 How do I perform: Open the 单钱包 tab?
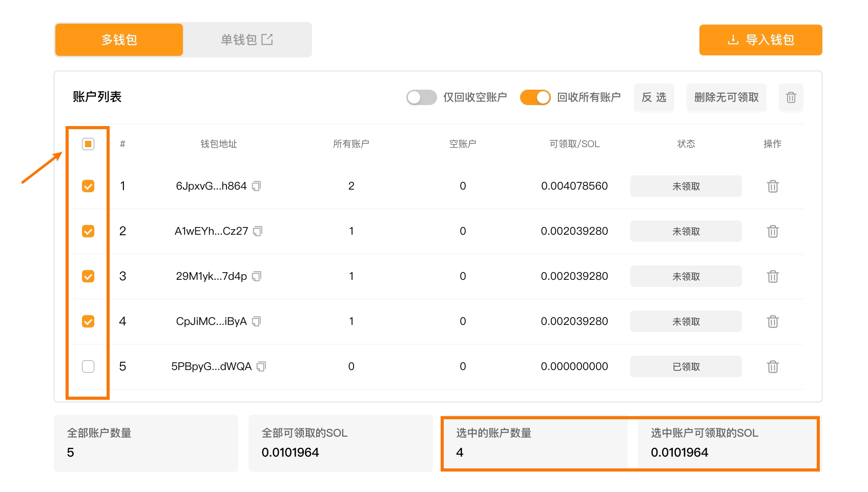(247, 39)
